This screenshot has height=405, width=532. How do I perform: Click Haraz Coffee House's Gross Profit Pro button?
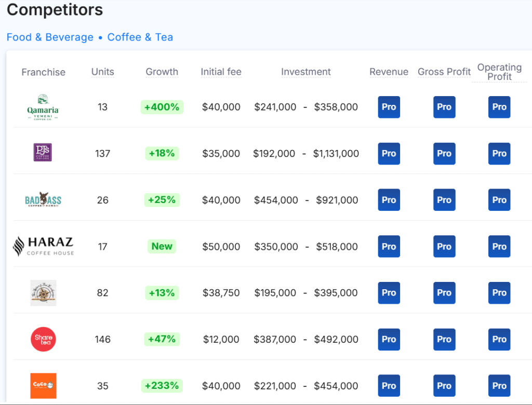point(444,246)
